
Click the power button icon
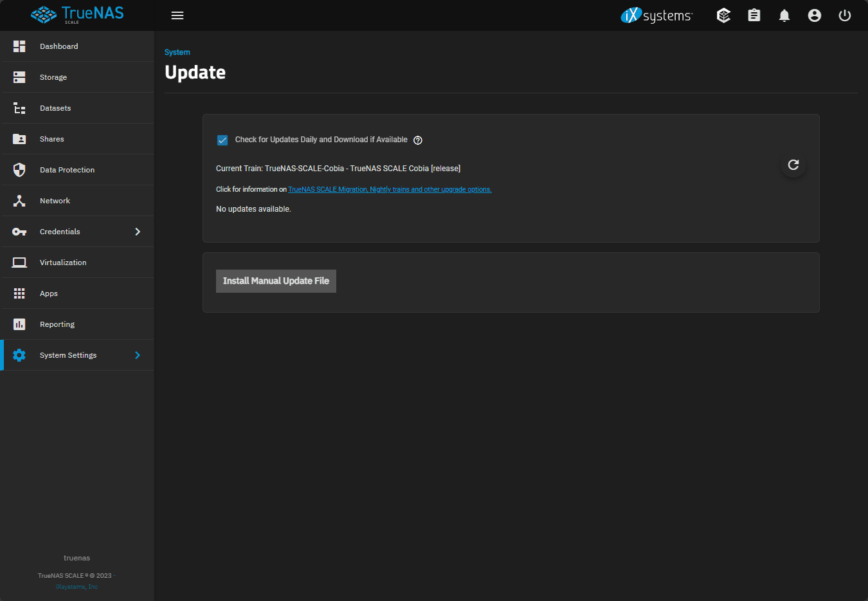pyautogui.click(x=845, y=15)
